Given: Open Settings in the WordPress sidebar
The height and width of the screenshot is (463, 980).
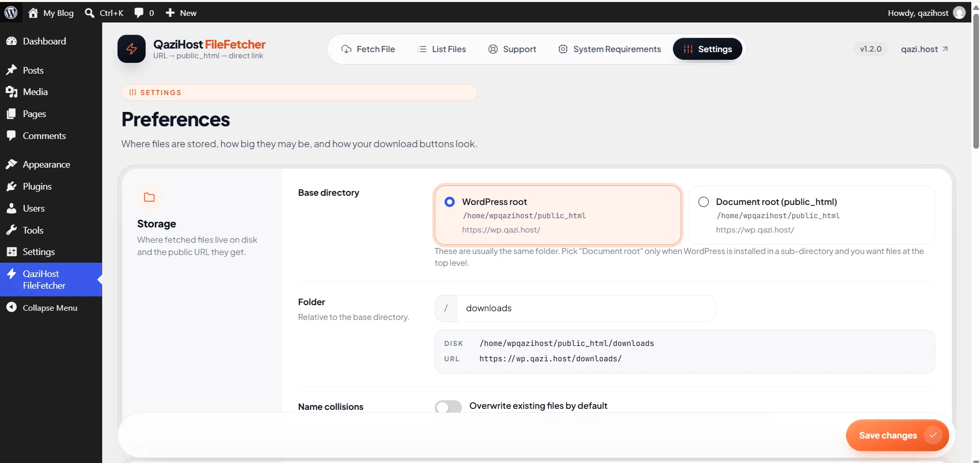Looking at the screenshot, I should (39, 252).
